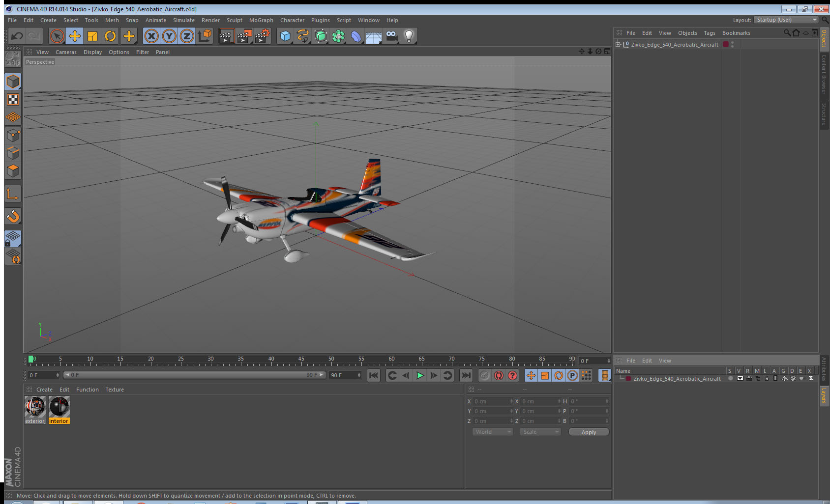Select Edges mode in left toolbar
830x504 pixels.
[x=13, y=153]
